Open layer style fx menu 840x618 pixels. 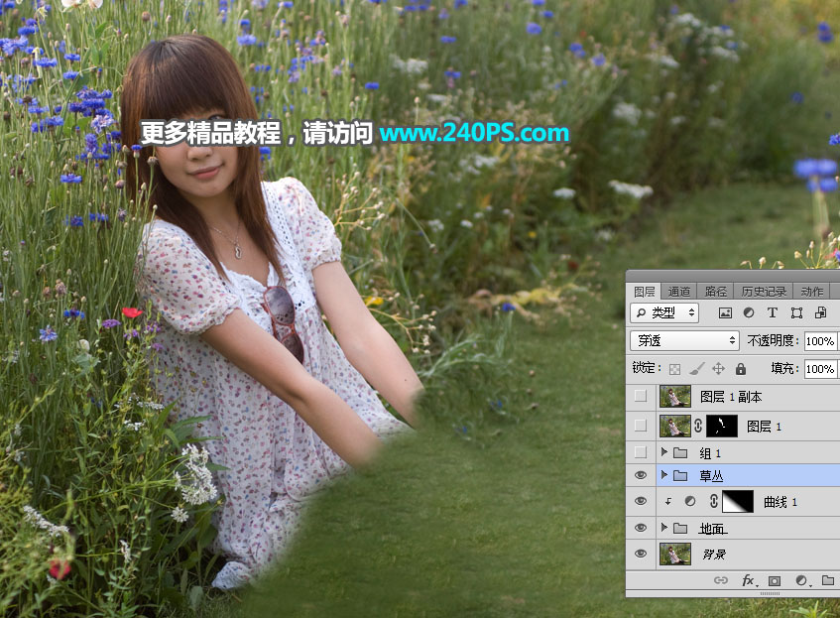click(x=749, y=580)
